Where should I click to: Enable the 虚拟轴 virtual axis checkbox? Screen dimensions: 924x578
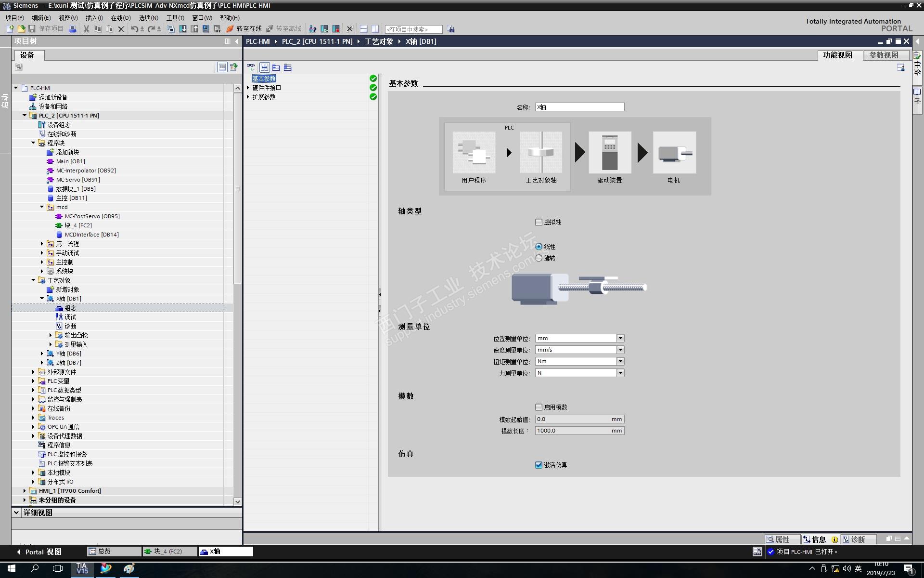point(539,222)
